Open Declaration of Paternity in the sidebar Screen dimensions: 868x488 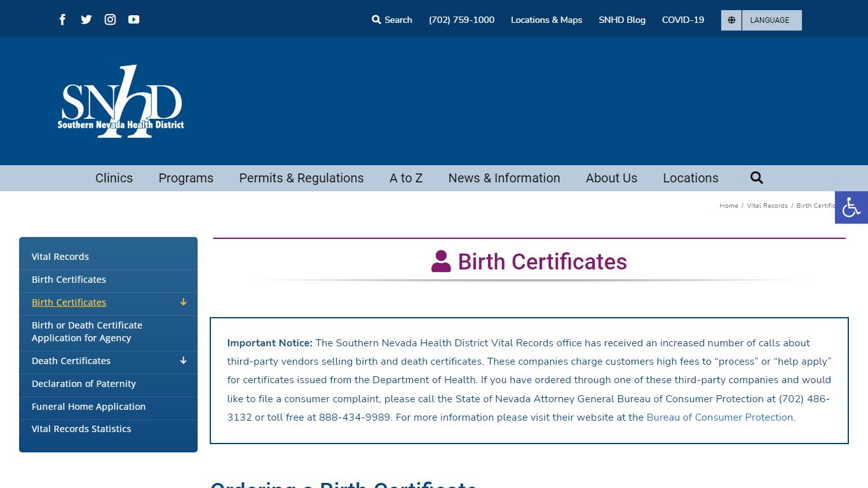[108, 384]
